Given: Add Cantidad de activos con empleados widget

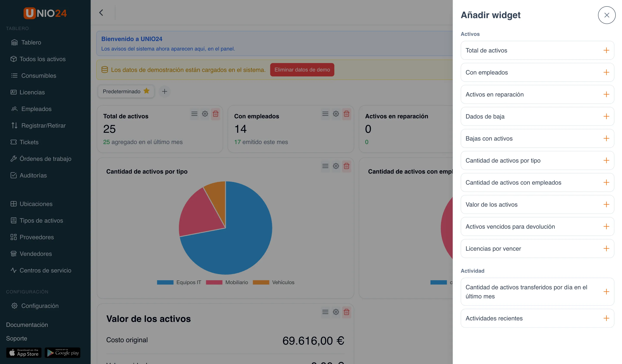Looking at the screenshot, I should [x=606, y=182].
